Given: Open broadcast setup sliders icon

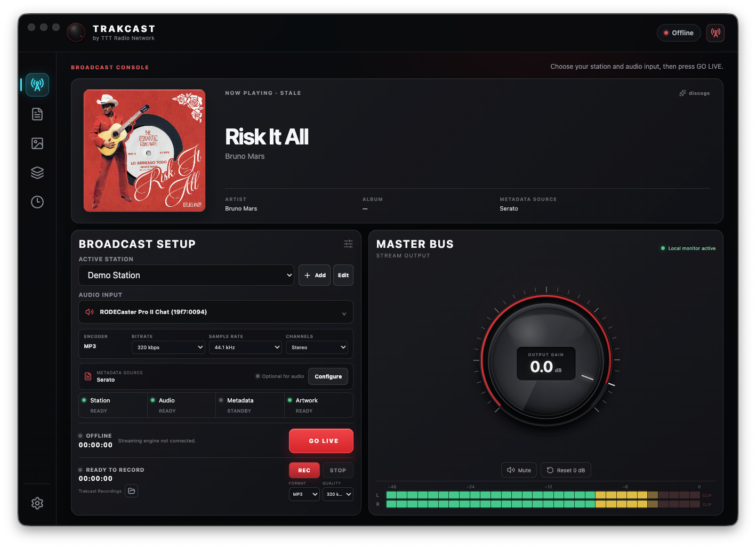Looking at the screenshot, I should 348,244.
